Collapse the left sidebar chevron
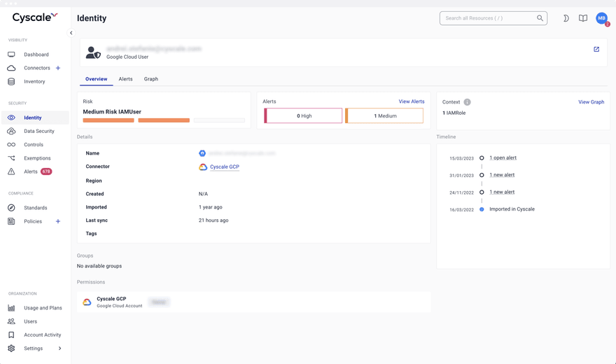616x364 pixels. pyautogui.click(x=71, y=33)
